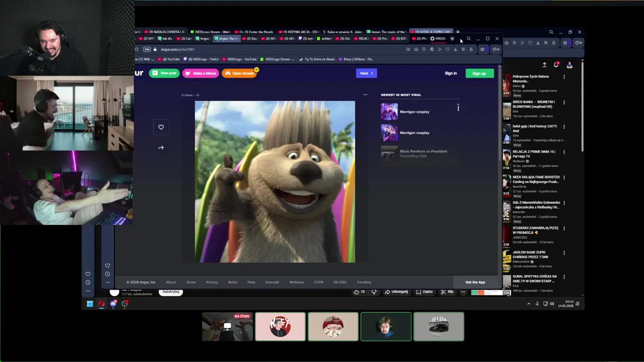Open the AI assistant toolbar button
This screenshot has height=362, width=644.
point(496,49)
